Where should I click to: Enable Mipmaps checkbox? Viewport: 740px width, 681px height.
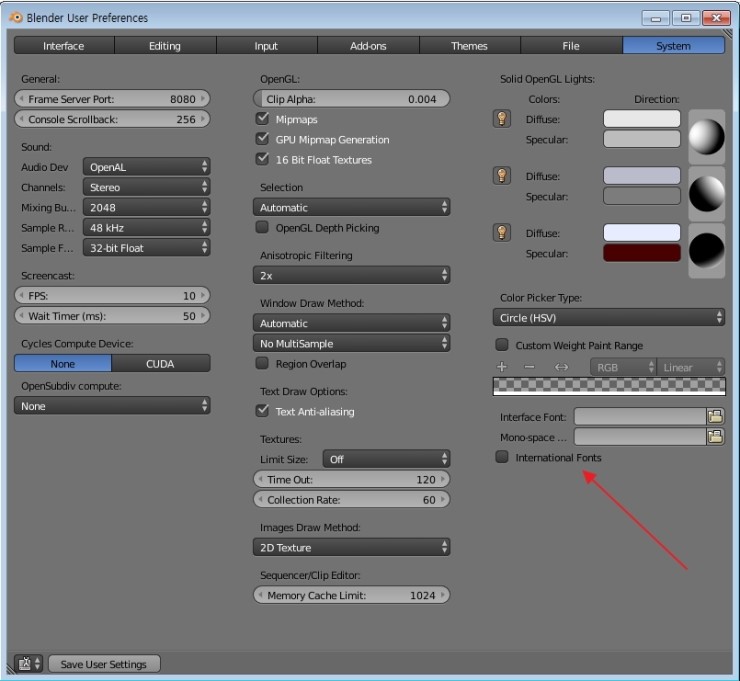pos(262,118)
